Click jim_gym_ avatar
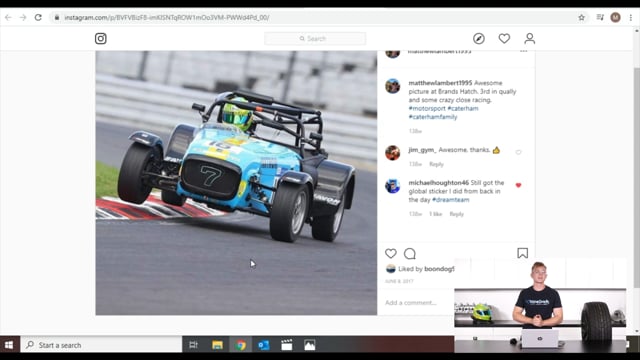Screen dimensions: 640x360 click(392, 153)
